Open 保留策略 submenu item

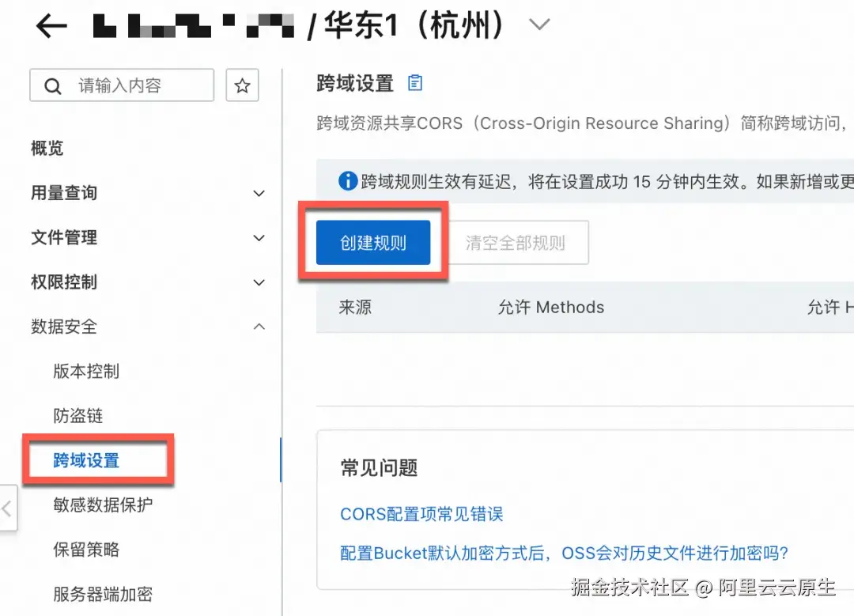[x=86, y=550]
